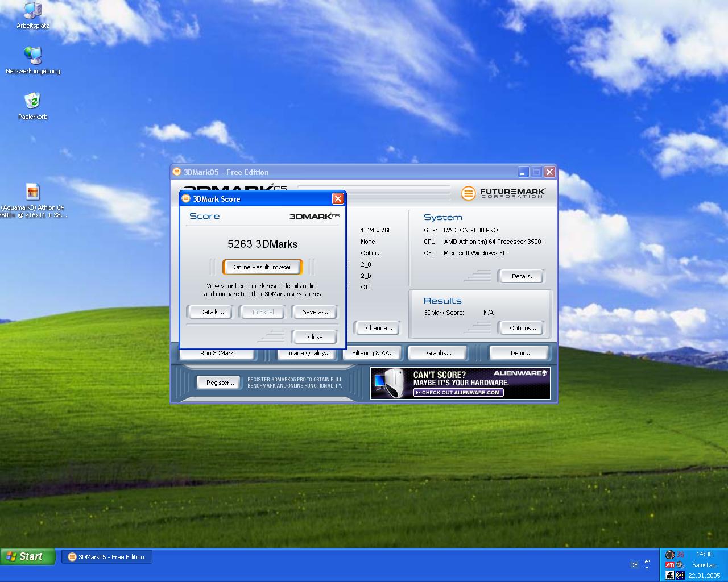The height and width of the screenshot is (582, 728).
Task: Open the Arbeitsplatz desktop icon
Action: point(33,15)
